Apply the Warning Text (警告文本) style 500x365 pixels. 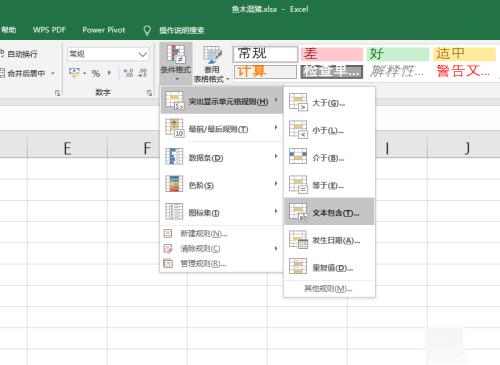click(464, 71)
